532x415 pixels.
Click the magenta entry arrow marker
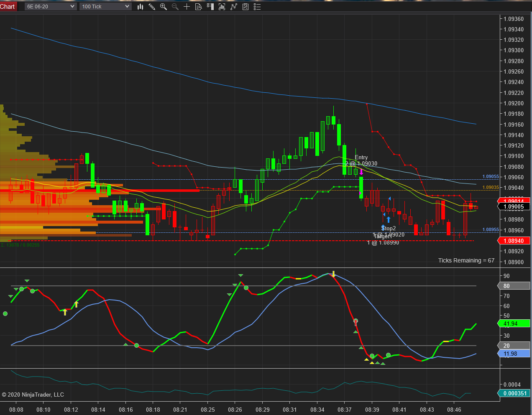(x=361, y=172)
